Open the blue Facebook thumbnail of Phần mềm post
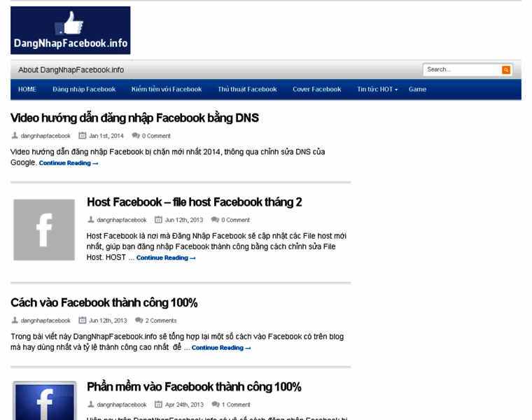 (44, 400)
